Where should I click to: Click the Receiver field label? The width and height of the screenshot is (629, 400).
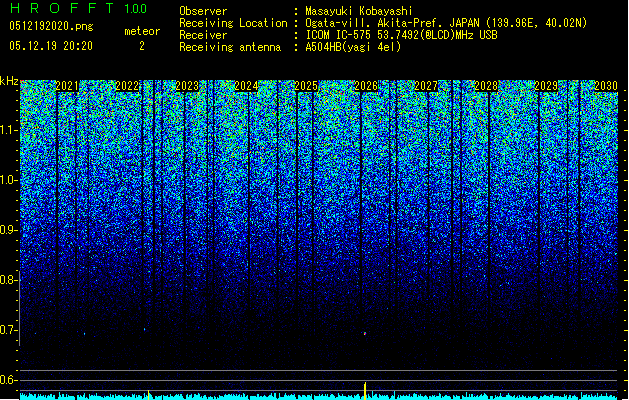203,35
